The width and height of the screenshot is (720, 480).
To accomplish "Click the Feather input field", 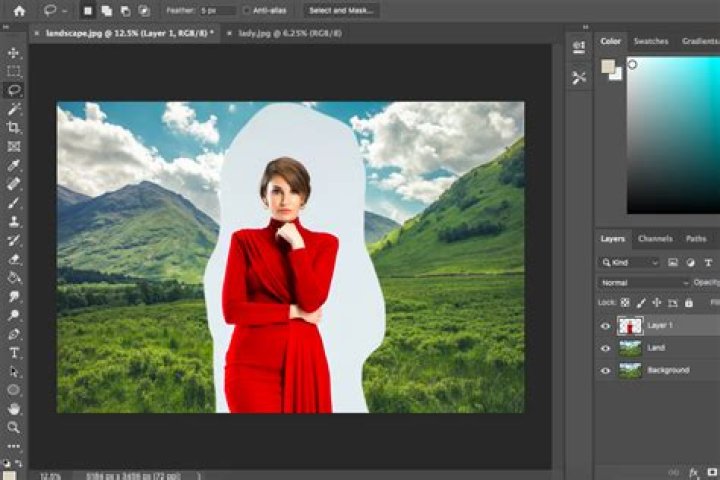I will pos(215,11).
